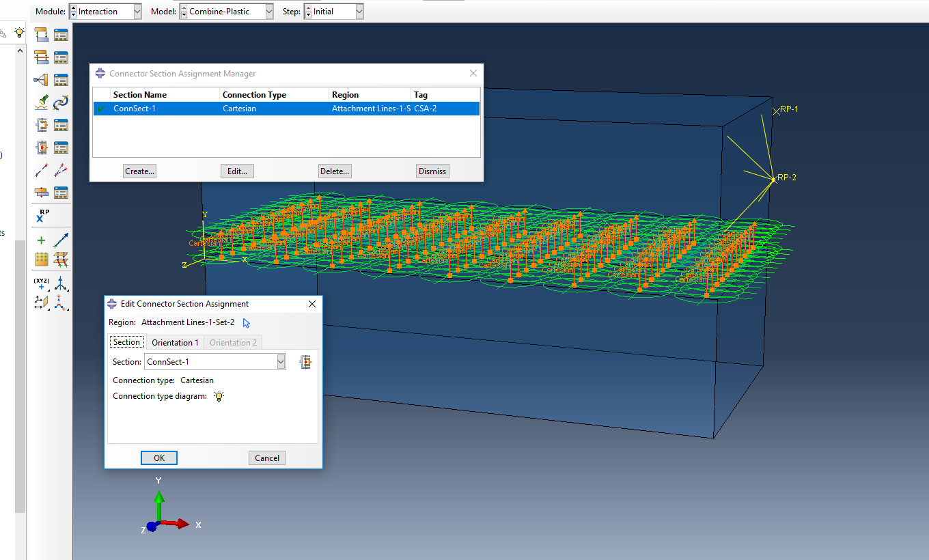Select the RP-1 reference point label in viewport
929x560 pixels.
[789, 109]
